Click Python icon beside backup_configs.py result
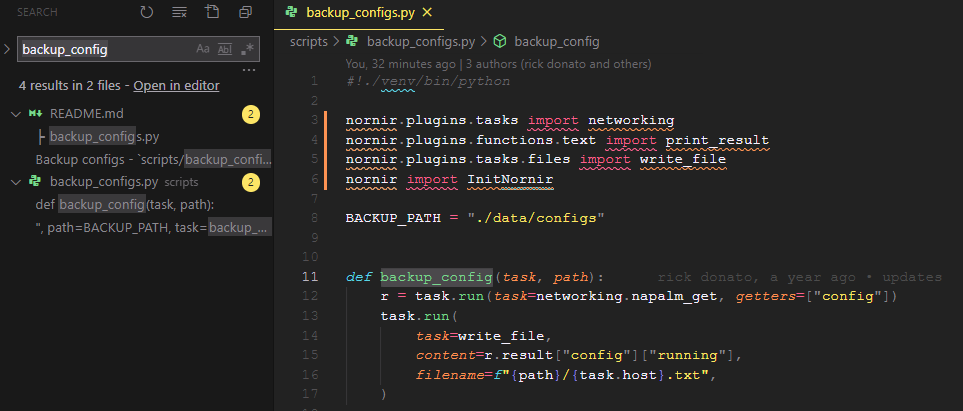The height and width of the screenshot is (411, 963). (35, 182)
